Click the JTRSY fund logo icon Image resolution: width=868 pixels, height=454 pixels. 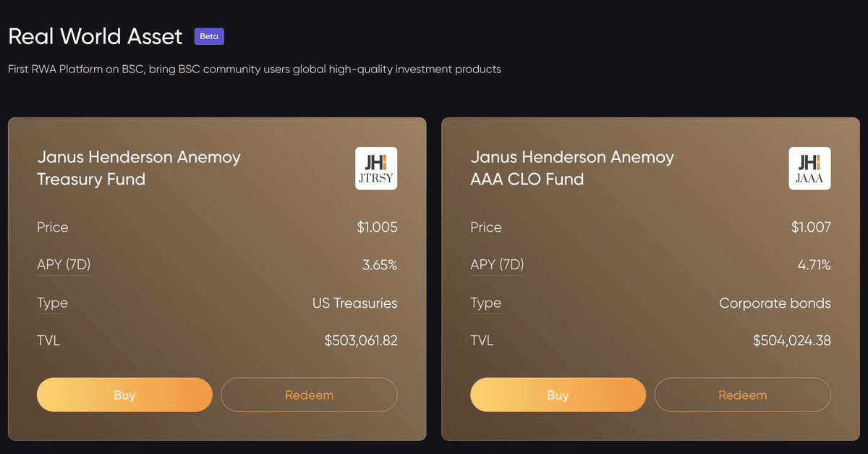click(x=376, y=169)
